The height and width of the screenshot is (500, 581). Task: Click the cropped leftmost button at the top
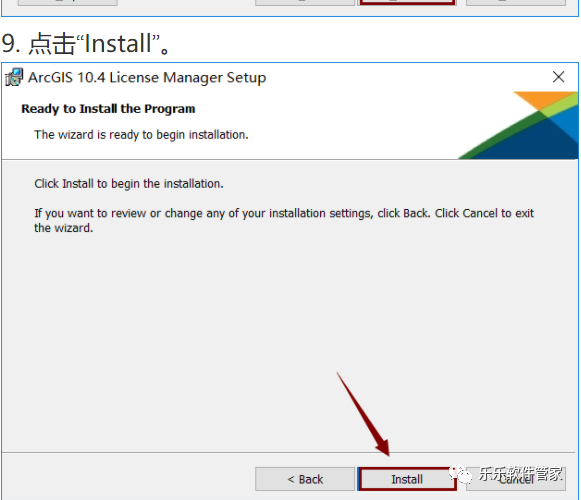pyautogui.click(x=67, y=2)
